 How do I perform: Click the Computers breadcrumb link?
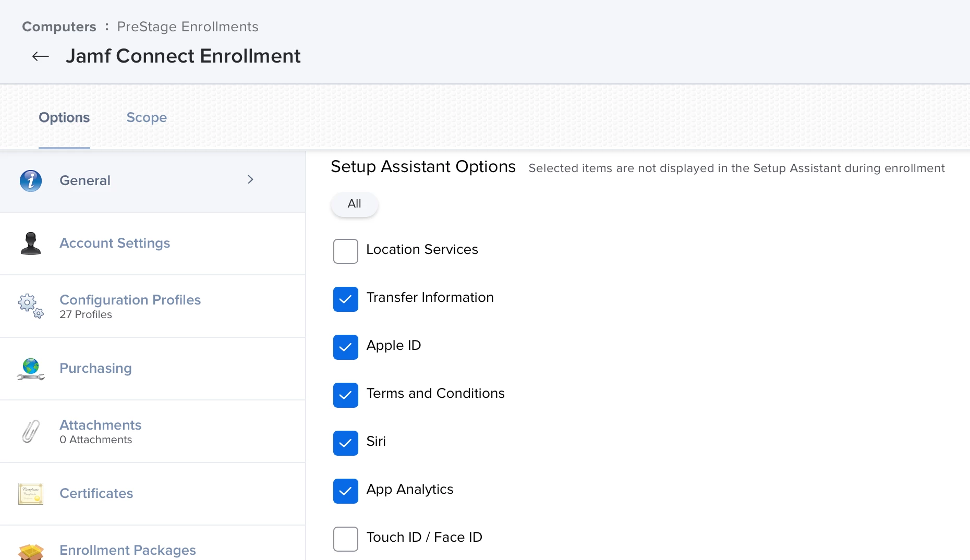click(59, 27)
